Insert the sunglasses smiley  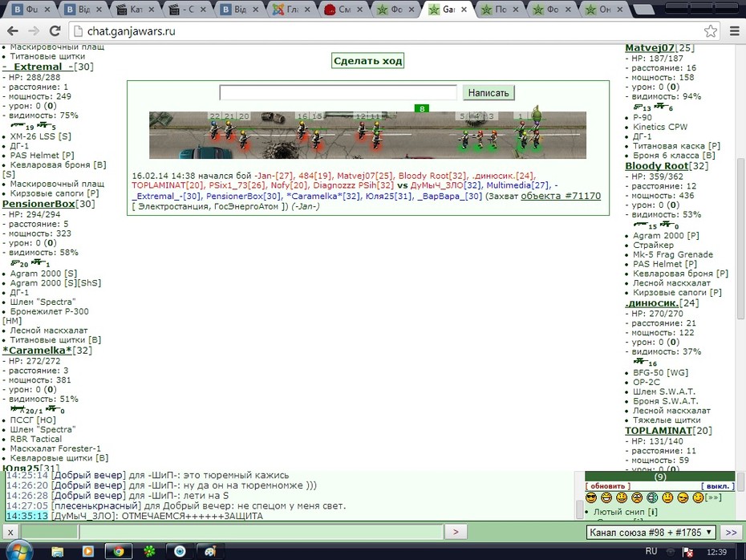pyautogui.click(x=591, y=497)
